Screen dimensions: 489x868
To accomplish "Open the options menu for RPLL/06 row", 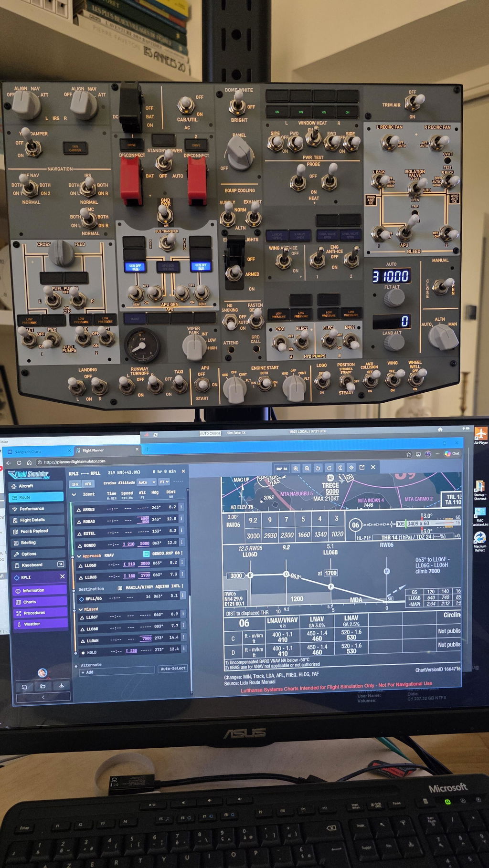I will (x=183, y=596).
